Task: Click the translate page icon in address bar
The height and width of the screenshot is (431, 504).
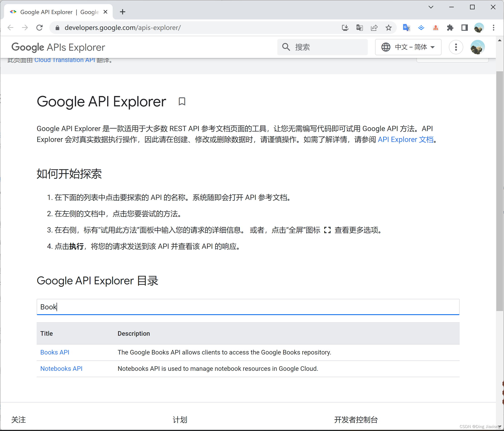Action: [359, 28]
